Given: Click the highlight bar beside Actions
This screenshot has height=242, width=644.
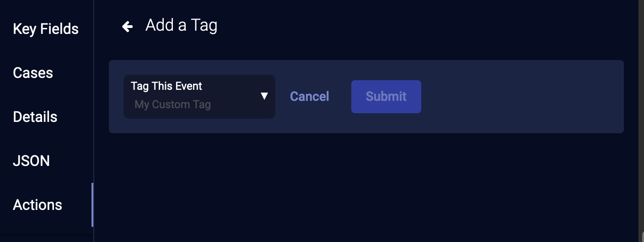Looking at the screenshot, I should point(92,205).
